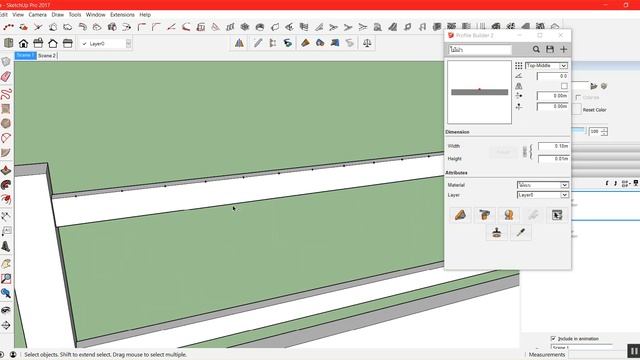
Task: Click the red dotted bezier curve icon
Action: point(8,27)
